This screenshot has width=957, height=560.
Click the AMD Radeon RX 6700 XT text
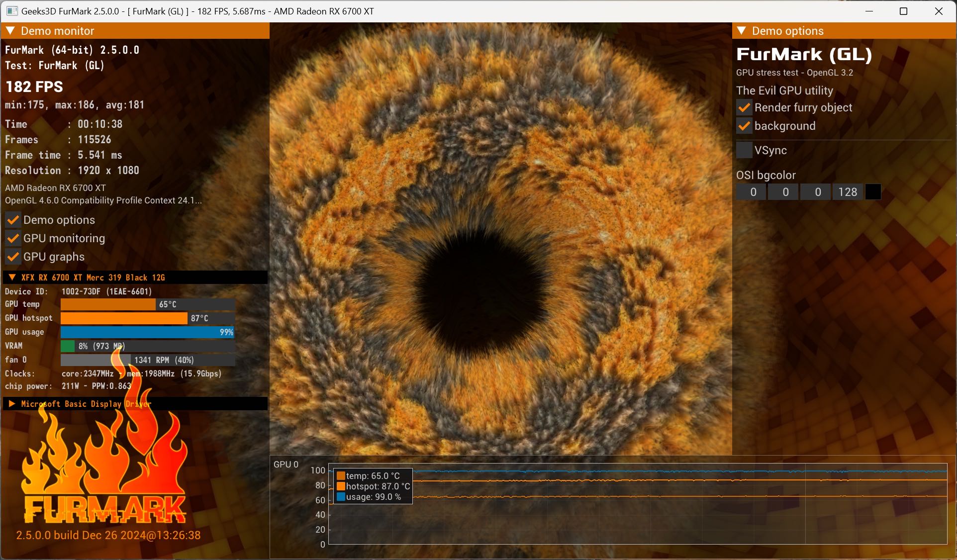pos(55,188)
